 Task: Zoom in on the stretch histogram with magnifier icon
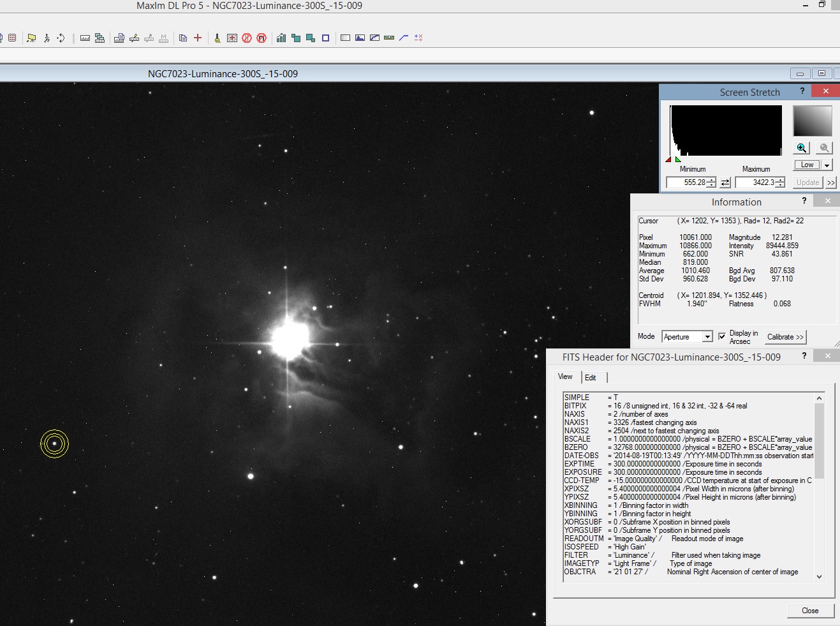(x=801, y=147)
